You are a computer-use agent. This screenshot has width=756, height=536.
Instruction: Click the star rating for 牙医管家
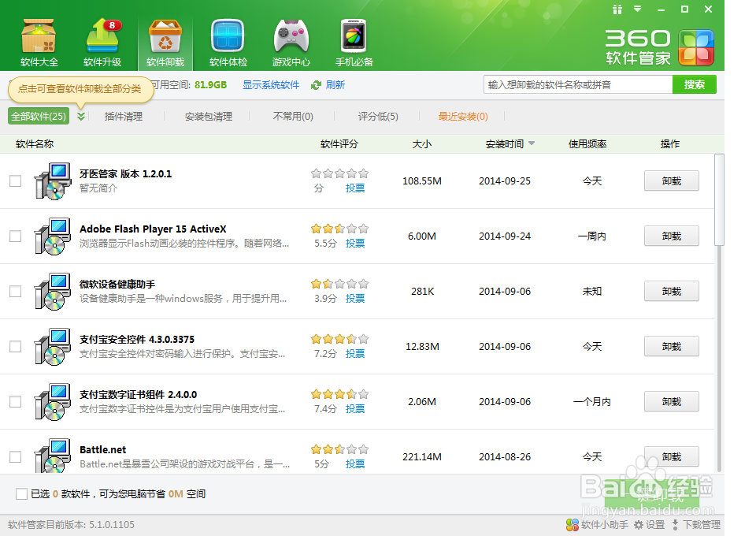340,173
